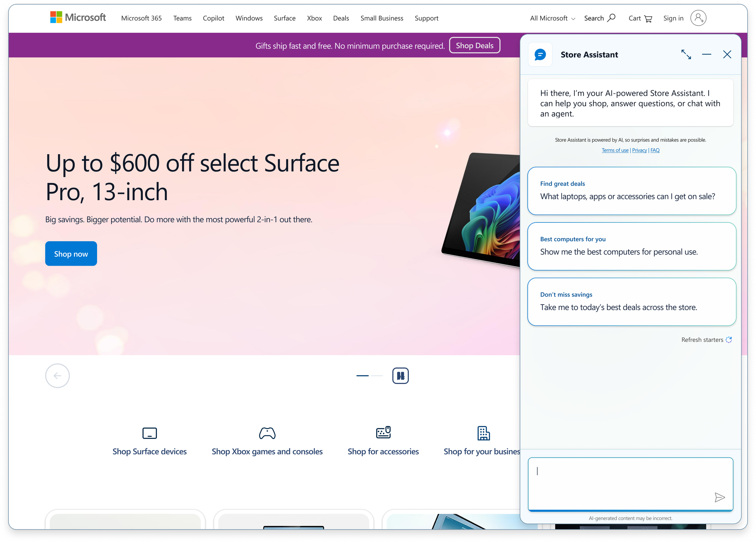756x542 pixels.
Task: Click the accessories keyboard and mouse icon
Action: pyautogui.click(x=383, y=432)
